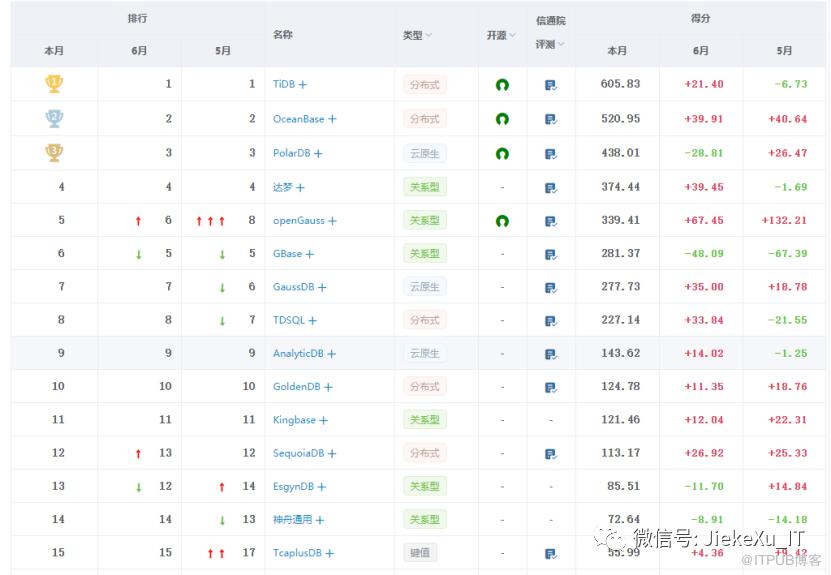Open the evaluation report icon for PolarDB
This screenshot has width=831, height=575.
pyautogui.click(x=551, y=154)
